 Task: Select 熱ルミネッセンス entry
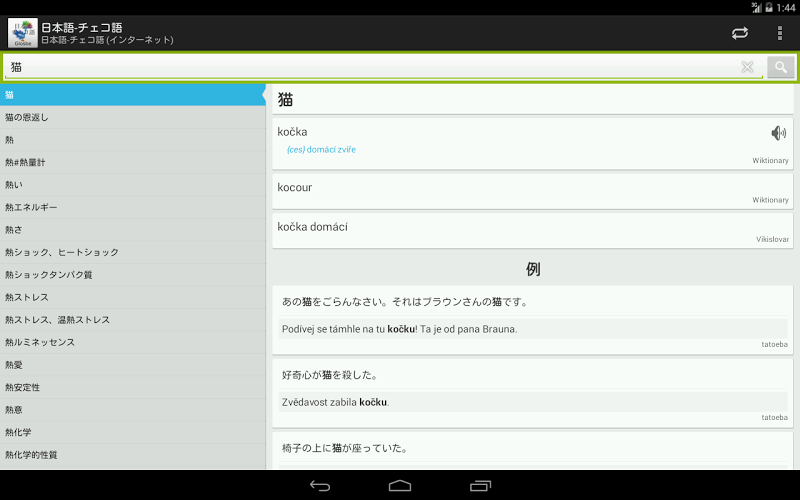(x=133, y=342)
